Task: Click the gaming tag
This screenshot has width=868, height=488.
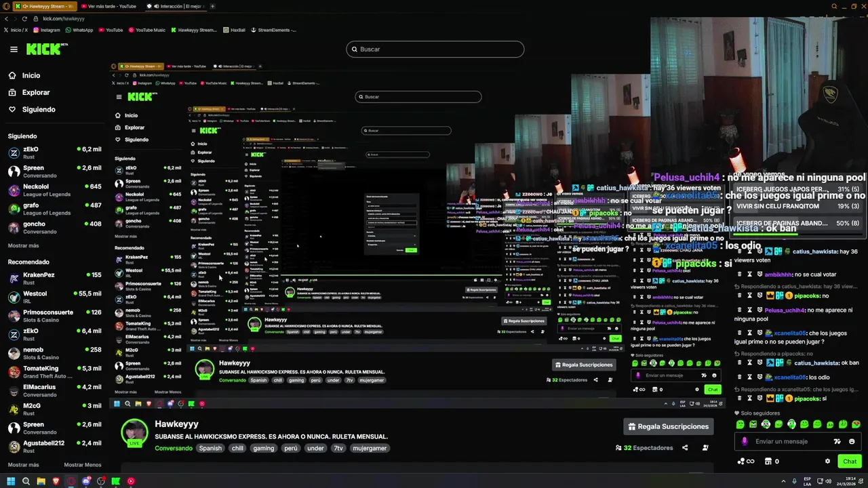Action: [264, 448]
